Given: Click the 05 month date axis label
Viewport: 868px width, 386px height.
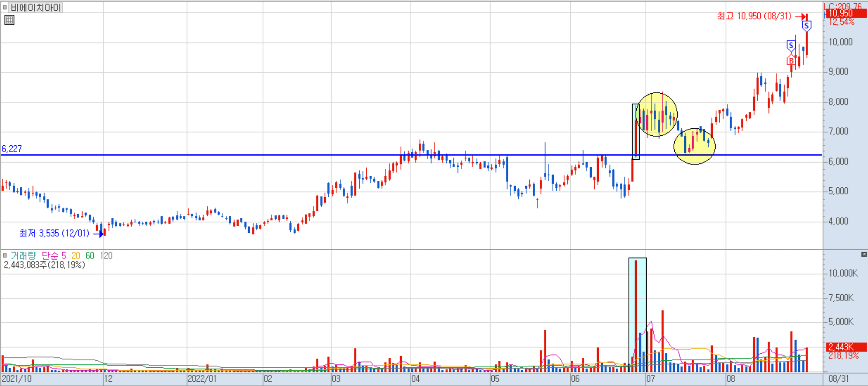Looking at the screenshot, I should [x=495, y=379].
